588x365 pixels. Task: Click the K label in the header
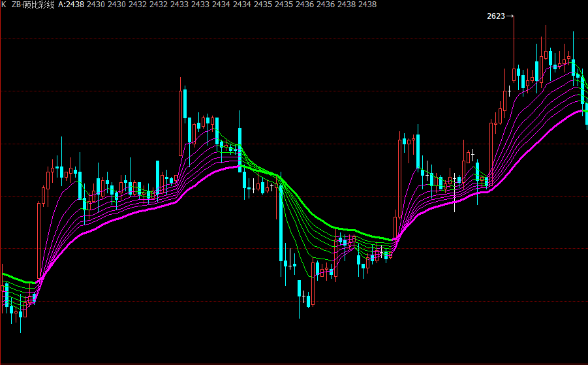[4, 5]
